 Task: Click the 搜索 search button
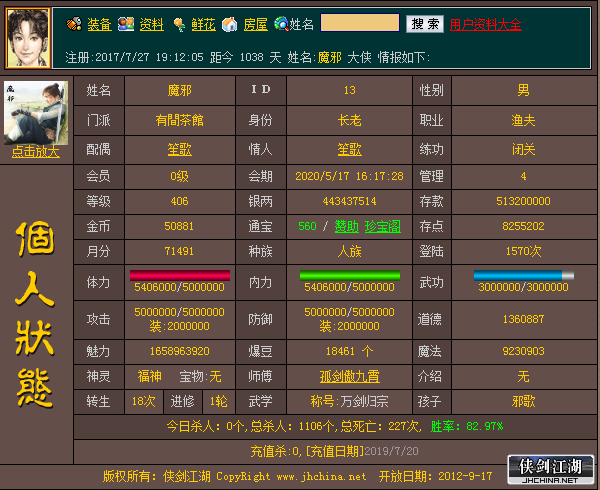[425, 24]
